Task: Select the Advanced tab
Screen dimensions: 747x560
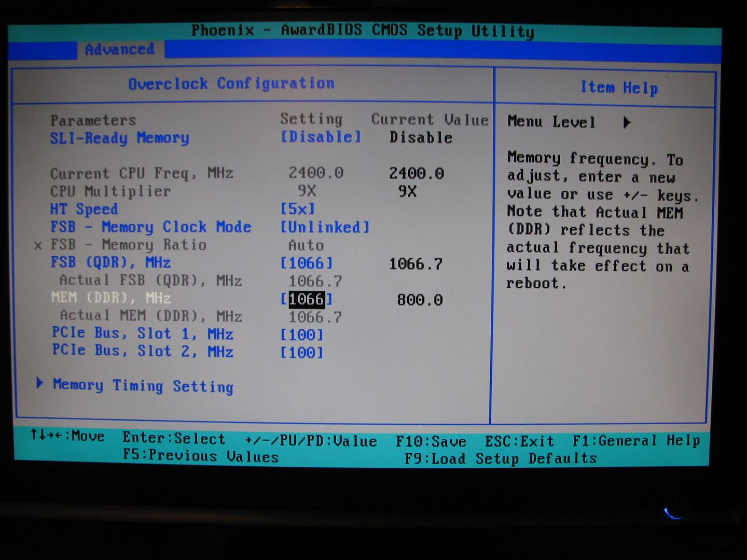Action: (x=120, y=50)
